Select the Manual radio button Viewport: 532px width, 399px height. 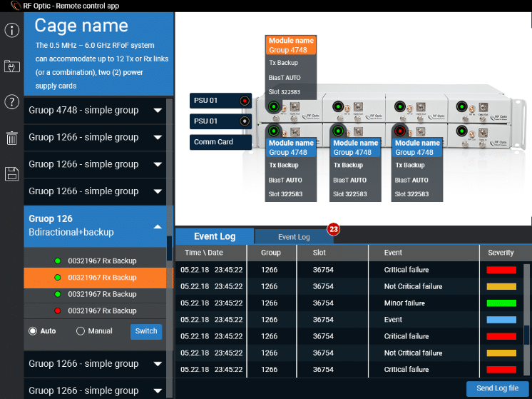coord(81,331)
